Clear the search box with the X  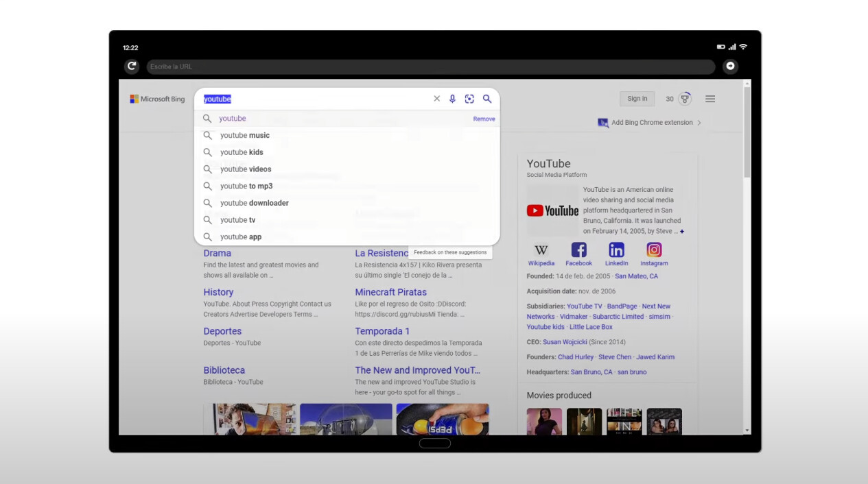pos(436,99)
